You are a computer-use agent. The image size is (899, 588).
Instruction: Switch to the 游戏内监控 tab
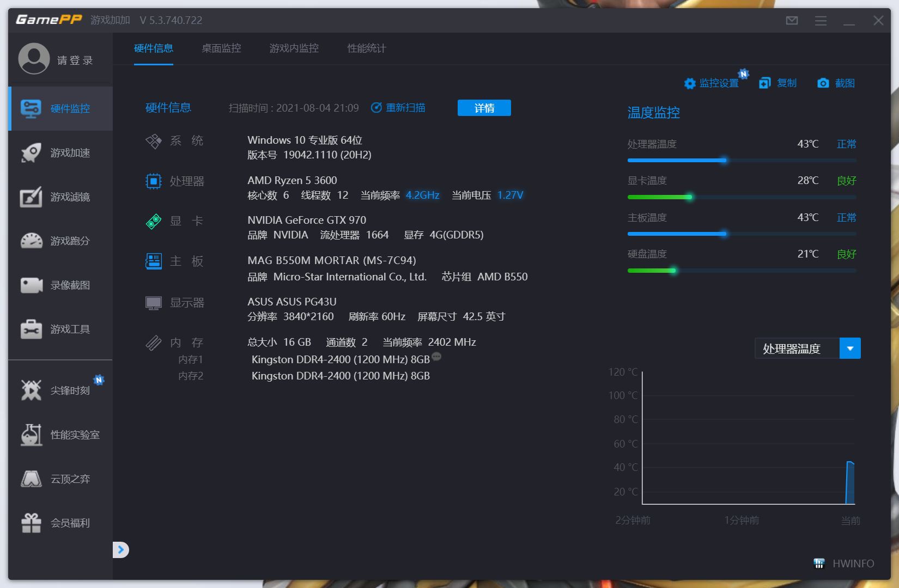[x=294, y=48]
